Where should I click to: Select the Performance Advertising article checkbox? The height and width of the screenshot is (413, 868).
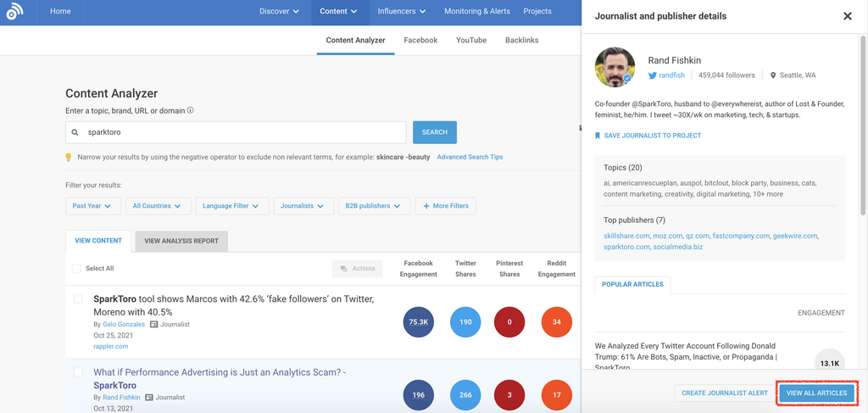(x=78, y=372)
